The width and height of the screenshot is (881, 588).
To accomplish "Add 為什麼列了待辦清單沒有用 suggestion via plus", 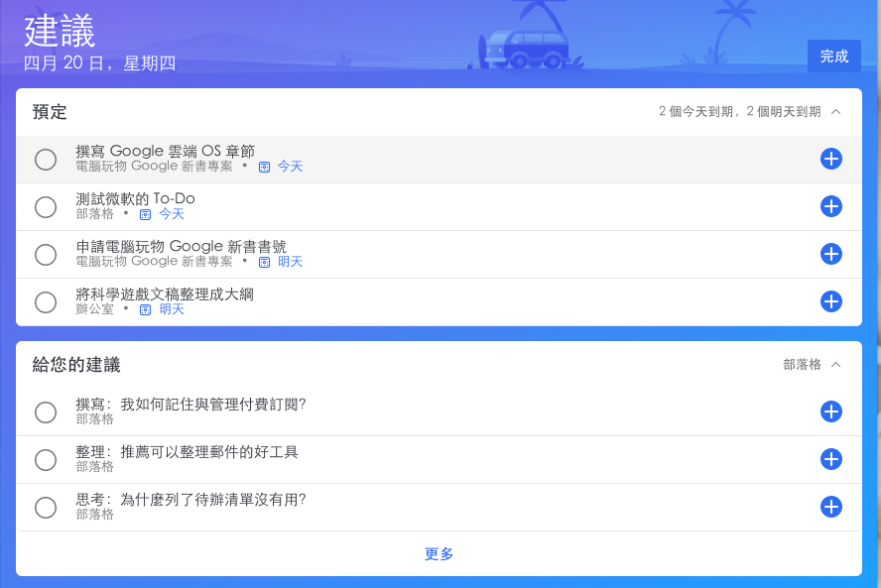I will click(830, 507).
